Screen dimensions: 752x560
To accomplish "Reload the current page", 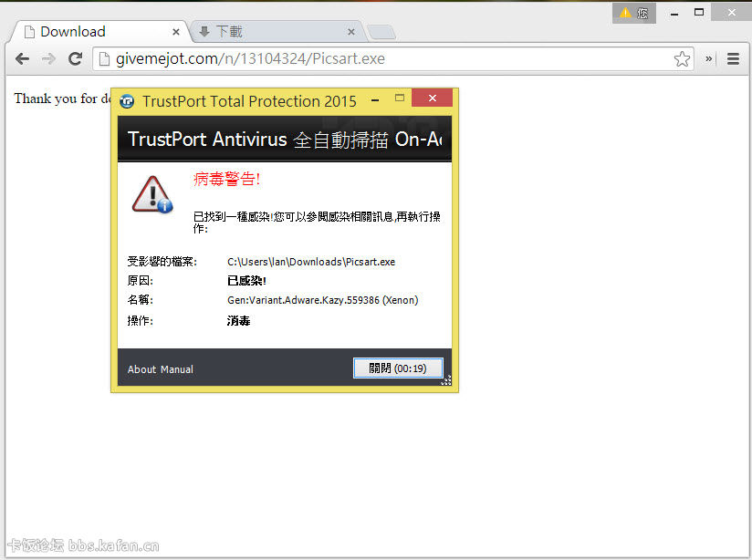I will (x=76, y=59).
